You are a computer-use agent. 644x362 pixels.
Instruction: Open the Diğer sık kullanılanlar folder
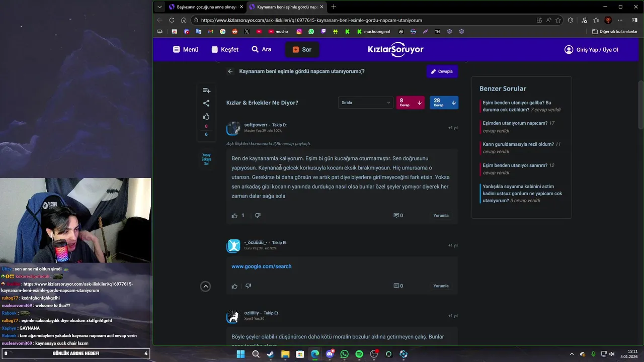click(615, 31)
